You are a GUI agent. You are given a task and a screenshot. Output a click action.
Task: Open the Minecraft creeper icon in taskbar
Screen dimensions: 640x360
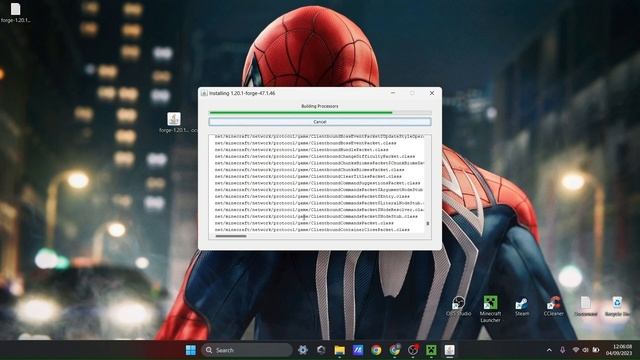pyautogui.click(x=431, y=350)
